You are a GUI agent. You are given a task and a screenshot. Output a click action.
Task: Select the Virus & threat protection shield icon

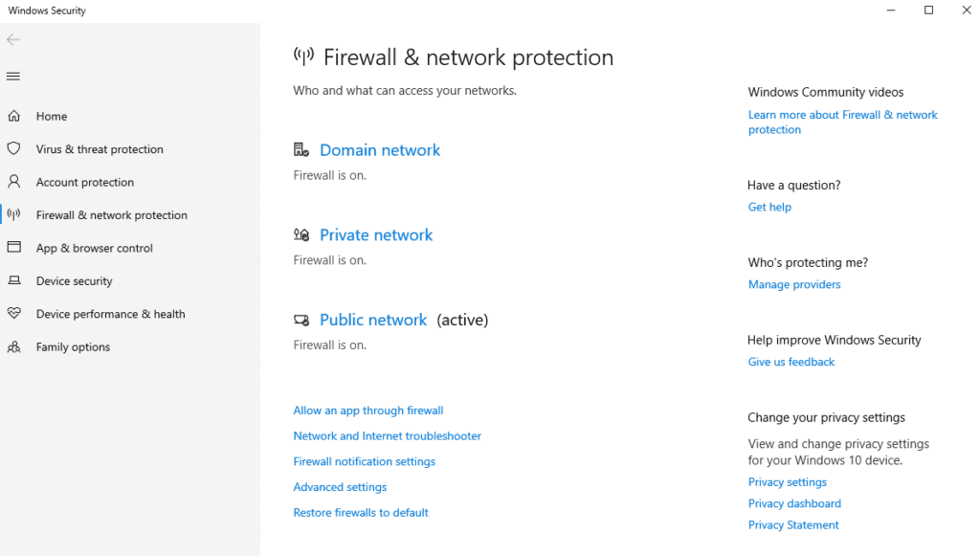(x=14, y=149)
